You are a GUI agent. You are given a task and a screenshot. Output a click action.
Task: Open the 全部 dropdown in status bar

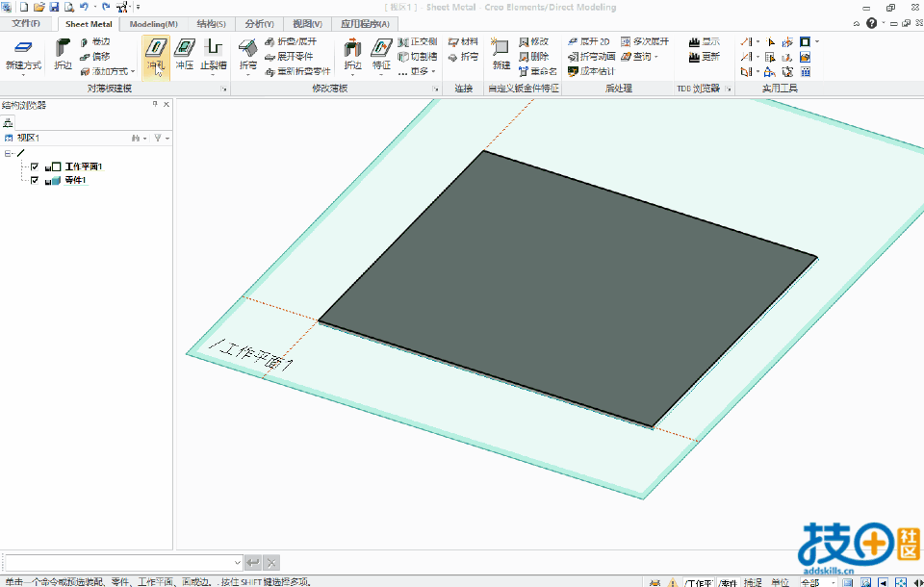[x=834, y=582]
